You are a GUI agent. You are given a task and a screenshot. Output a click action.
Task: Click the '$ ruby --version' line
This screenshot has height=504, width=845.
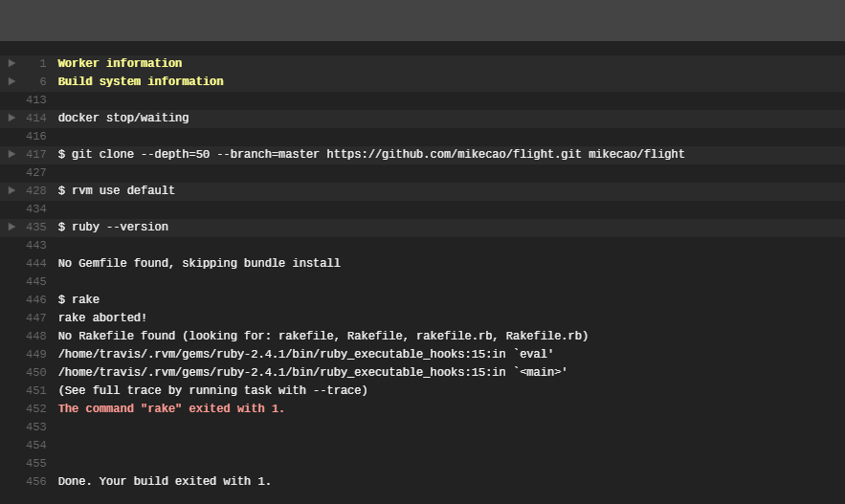click(x=113, y=227)
